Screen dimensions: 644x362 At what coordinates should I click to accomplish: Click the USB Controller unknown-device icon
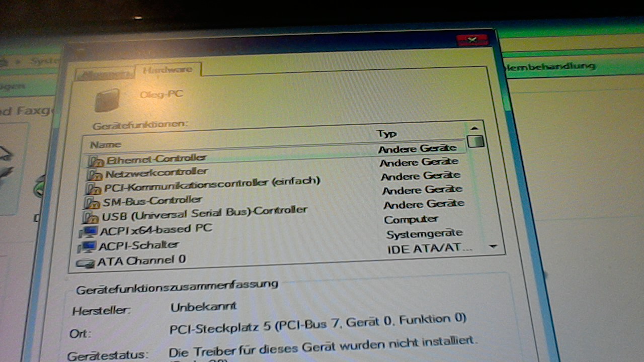90,218
